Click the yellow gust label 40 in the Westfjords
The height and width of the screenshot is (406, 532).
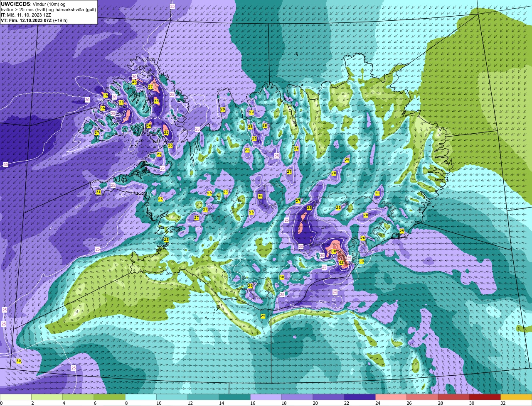pos(134,82)
